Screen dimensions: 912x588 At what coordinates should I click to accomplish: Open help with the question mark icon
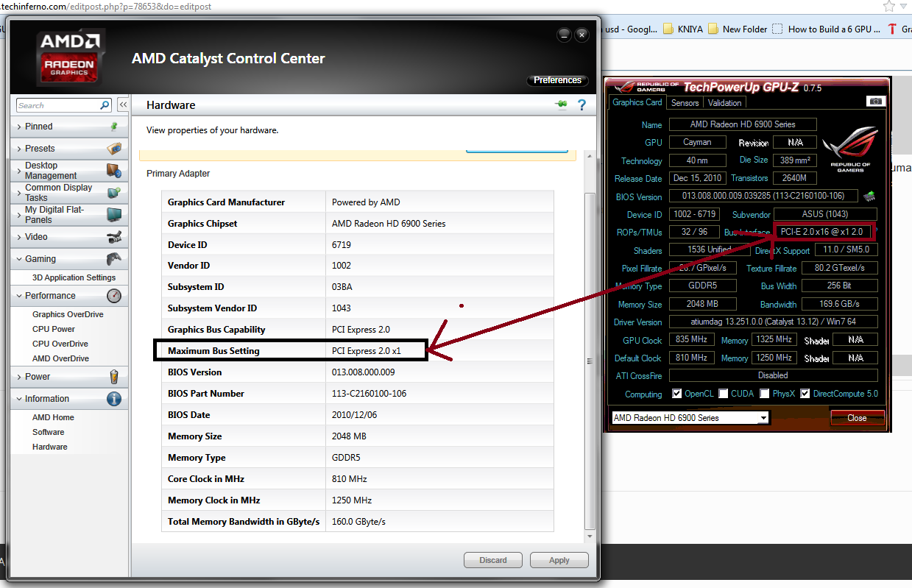click(582, 105)
